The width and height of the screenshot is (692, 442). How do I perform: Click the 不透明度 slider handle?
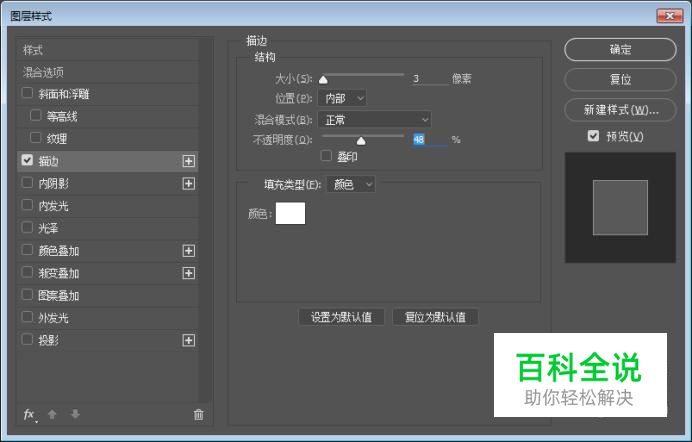point(361,141)
